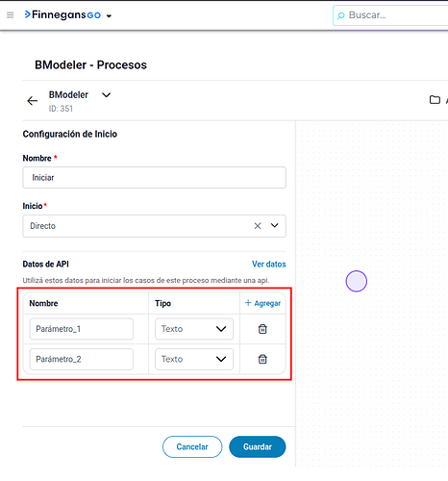Open Tipo dropdown for Parámetro_1
The width and height of the screenshot is (448, 481).
coord(194,329)
